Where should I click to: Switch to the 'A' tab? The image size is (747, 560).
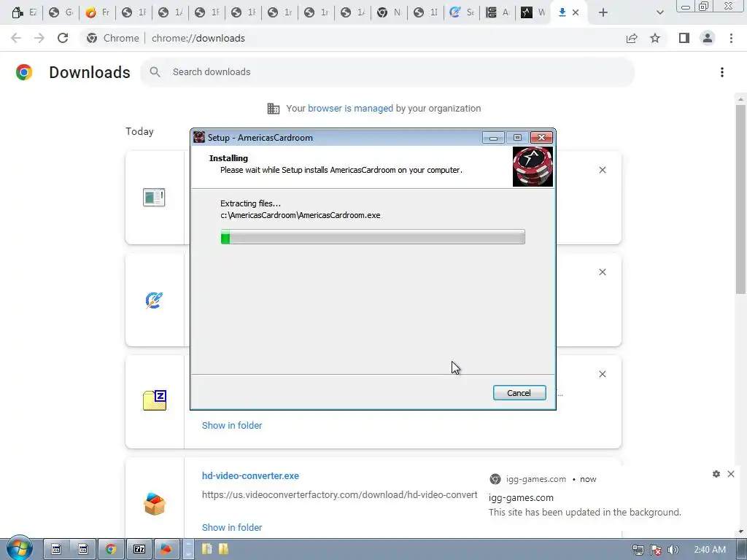pos(498,13)
